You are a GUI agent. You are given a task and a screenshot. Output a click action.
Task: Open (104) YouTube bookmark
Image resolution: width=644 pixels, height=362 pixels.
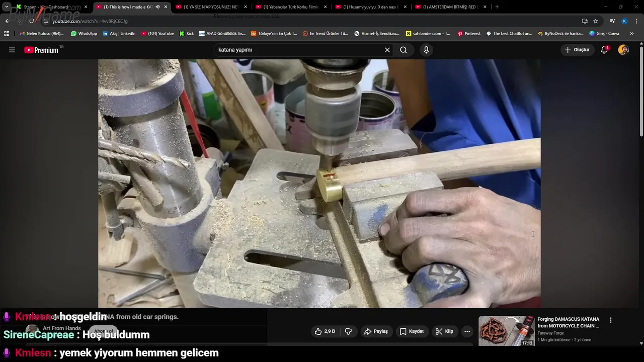click(157, 34)
